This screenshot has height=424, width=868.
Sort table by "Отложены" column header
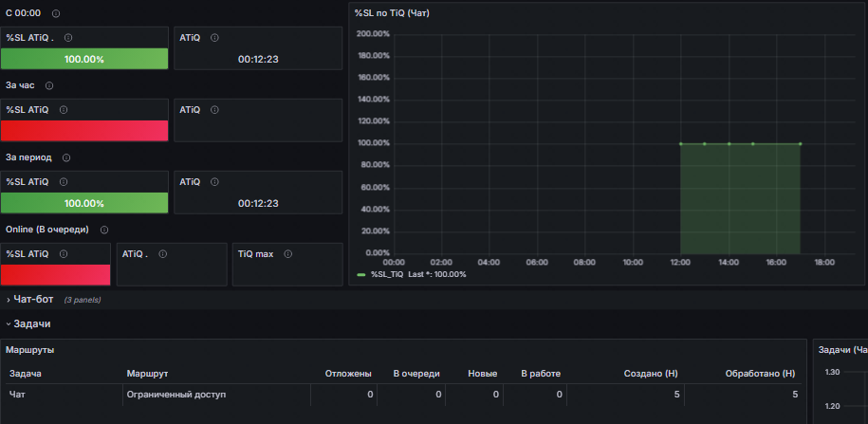[348, 374]
